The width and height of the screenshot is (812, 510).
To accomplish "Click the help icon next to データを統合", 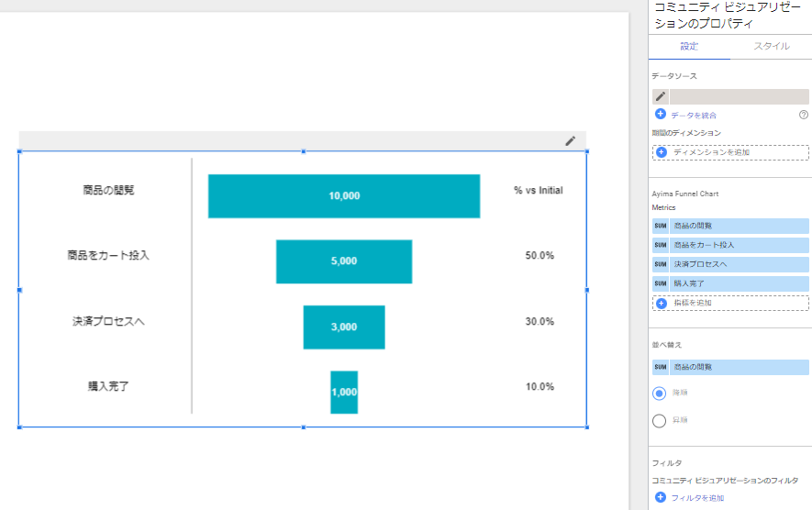I will (x=804, y=115).
